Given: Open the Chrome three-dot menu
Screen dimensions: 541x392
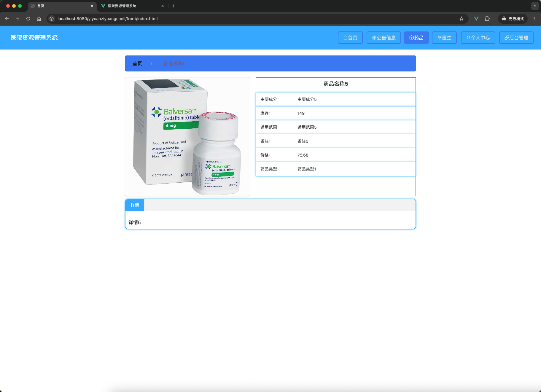Looking at the screenshot, I should pos(534,19).
